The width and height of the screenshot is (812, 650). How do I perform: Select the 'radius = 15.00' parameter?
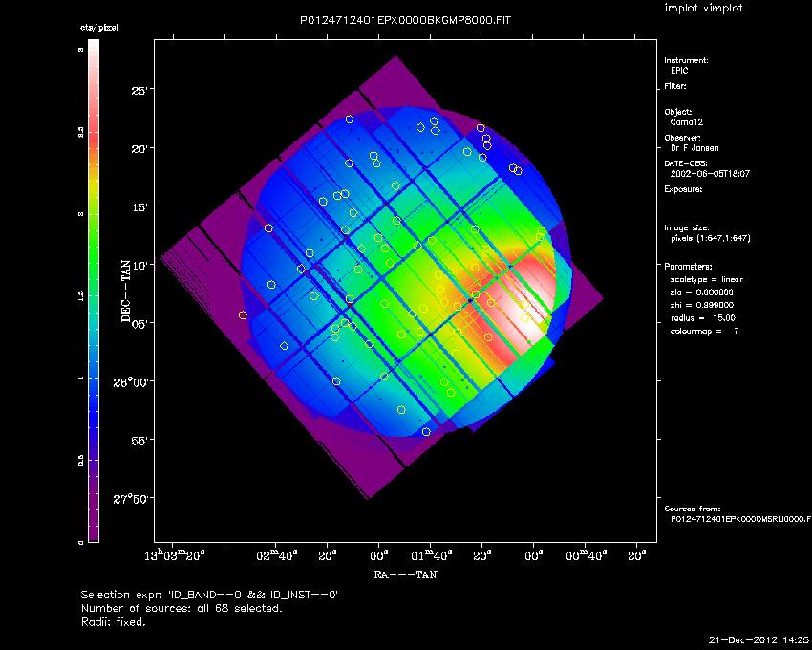703,318
